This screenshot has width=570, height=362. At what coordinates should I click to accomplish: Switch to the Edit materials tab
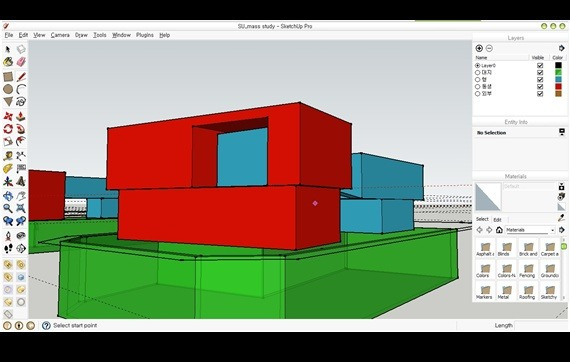[497, 220]
